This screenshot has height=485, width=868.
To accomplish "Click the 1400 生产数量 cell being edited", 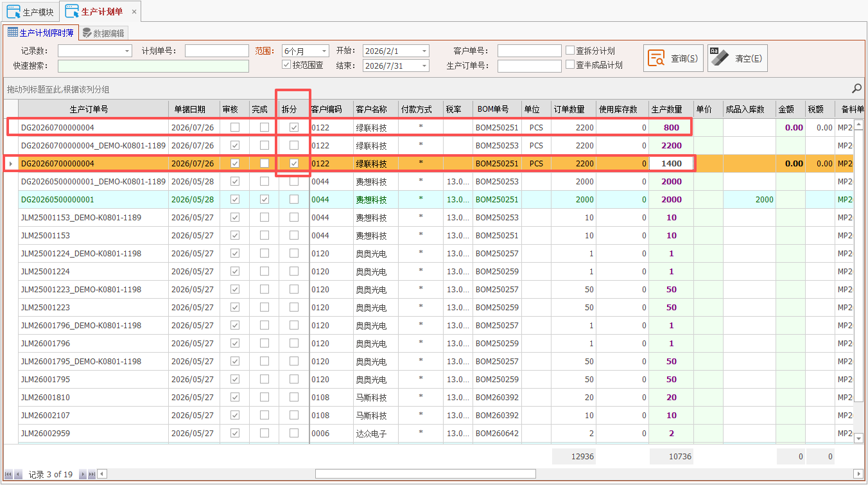I will click(672, 164).
